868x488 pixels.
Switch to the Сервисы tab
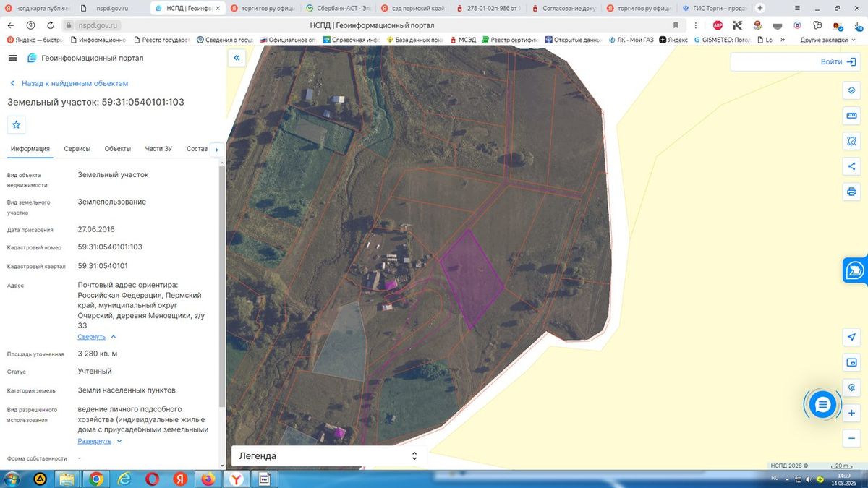pyautogui.click(x=77, y=149)
